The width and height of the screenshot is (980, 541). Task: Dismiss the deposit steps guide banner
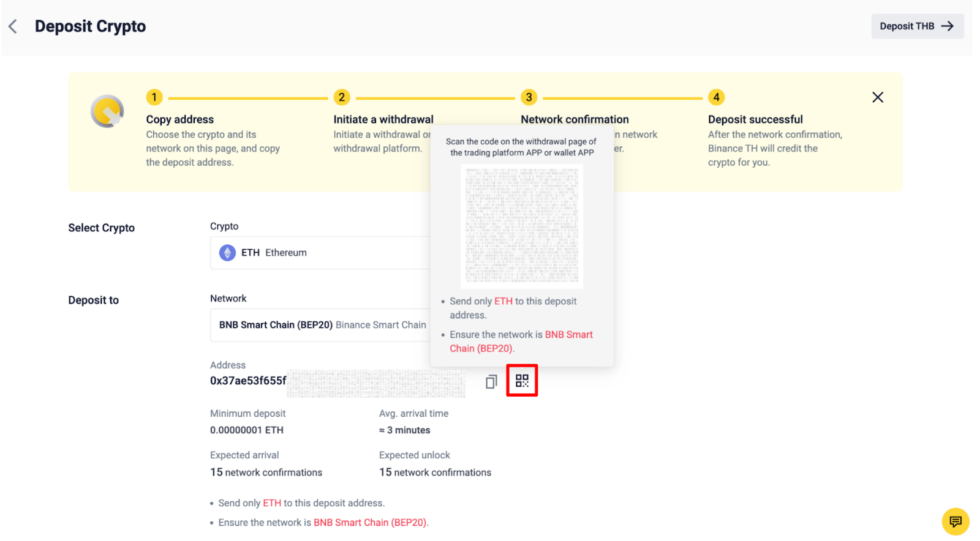coord(877,97)
